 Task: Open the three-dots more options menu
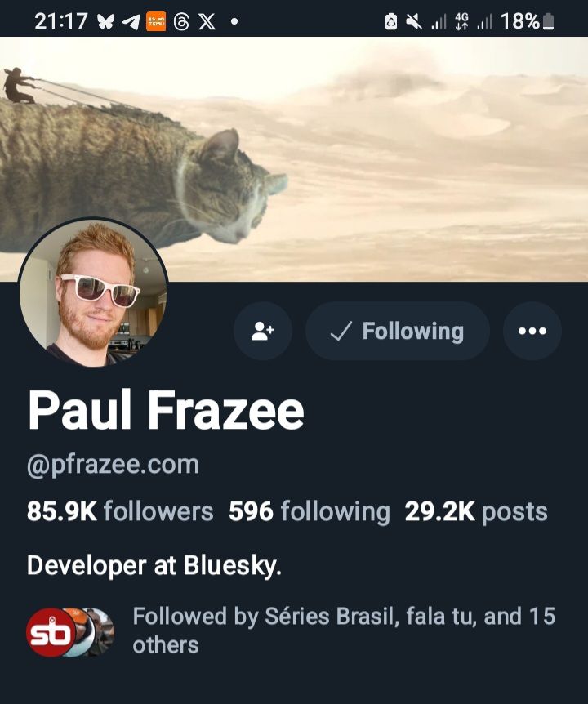pyautogui.click(x=532, y=331)
